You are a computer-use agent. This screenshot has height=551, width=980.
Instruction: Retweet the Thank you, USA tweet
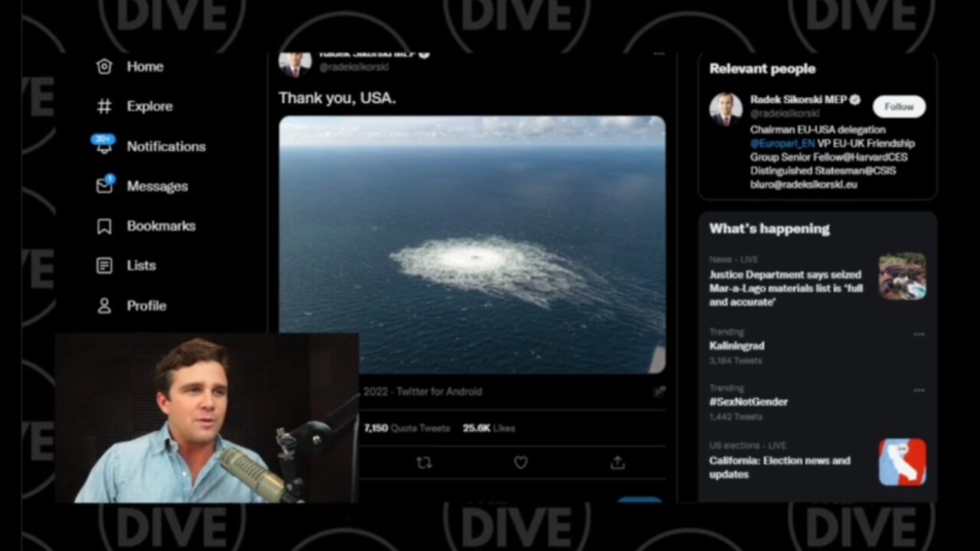[423, 462]
